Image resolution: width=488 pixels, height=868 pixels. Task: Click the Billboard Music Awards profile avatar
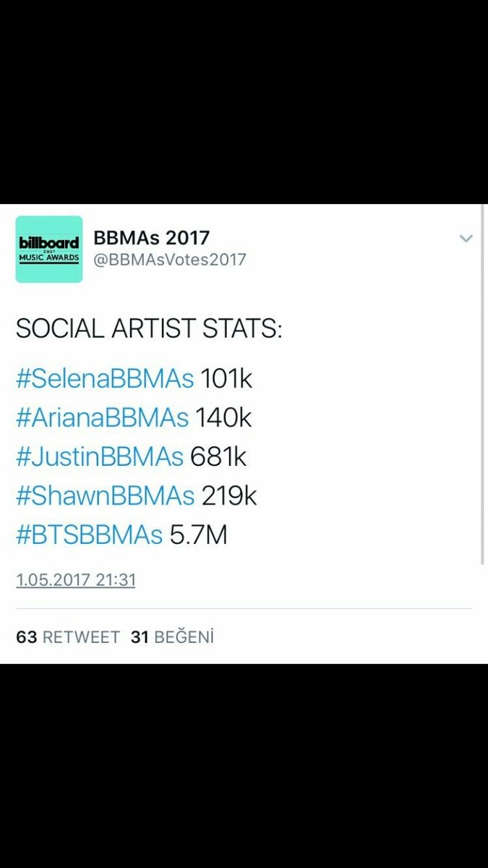pos(49,249)
